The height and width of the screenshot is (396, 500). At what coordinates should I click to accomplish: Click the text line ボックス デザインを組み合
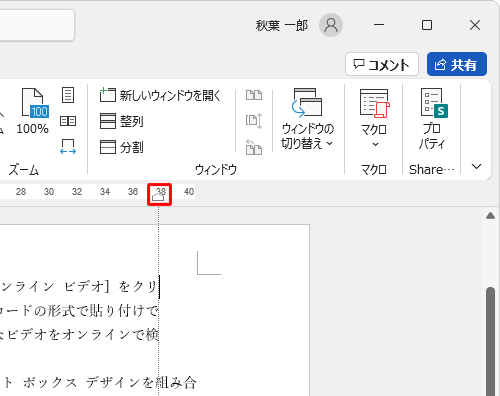pos(109,382)
